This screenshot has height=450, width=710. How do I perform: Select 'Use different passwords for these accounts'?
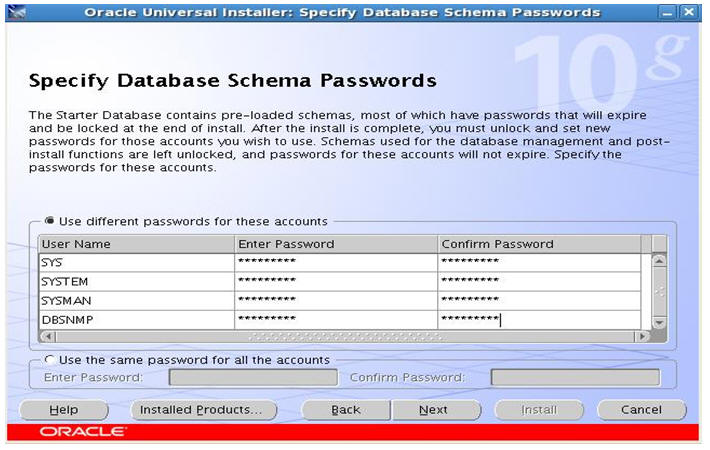coord(50,221)
